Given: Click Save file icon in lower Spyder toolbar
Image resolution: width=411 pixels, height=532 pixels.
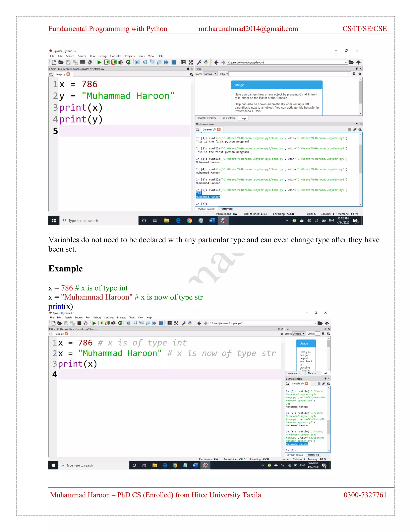Looking at the screenshot, I should (x=66, y=323).
